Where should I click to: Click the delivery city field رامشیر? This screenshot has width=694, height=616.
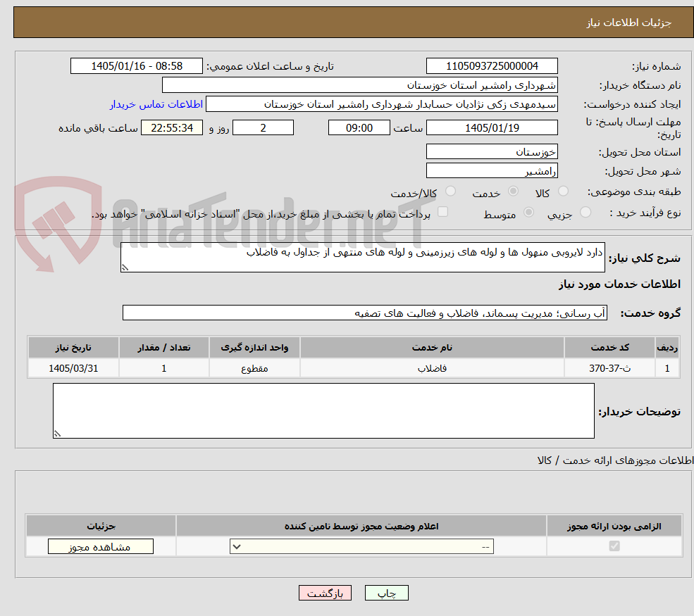pyautogui.click(x=492, y=170)
